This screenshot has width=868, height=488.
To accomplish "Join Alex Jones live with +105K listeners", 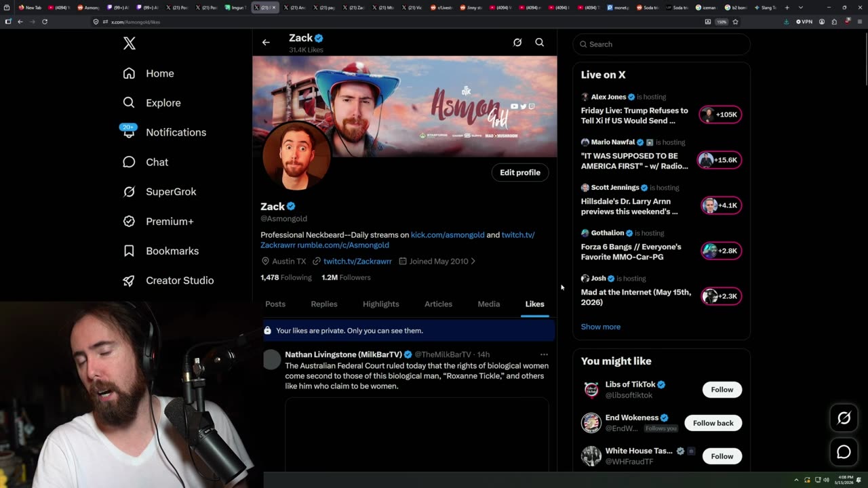I will click(720, 115).
